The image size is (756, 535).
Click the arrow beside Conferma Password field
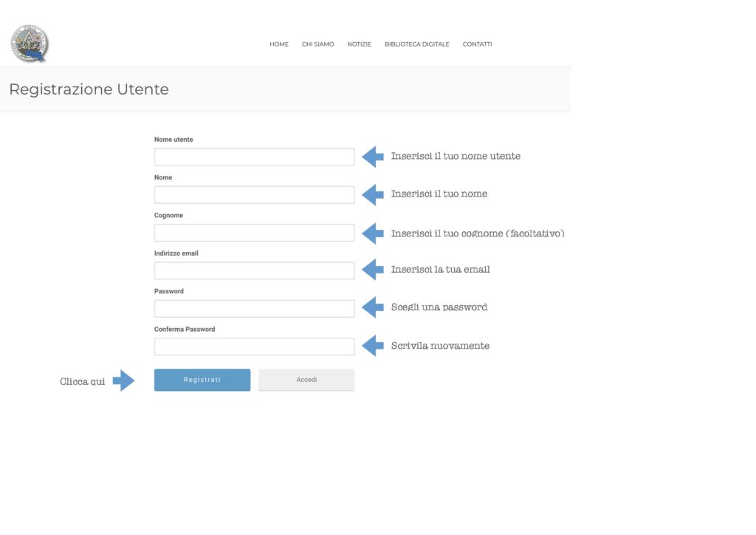coord(373,346)
